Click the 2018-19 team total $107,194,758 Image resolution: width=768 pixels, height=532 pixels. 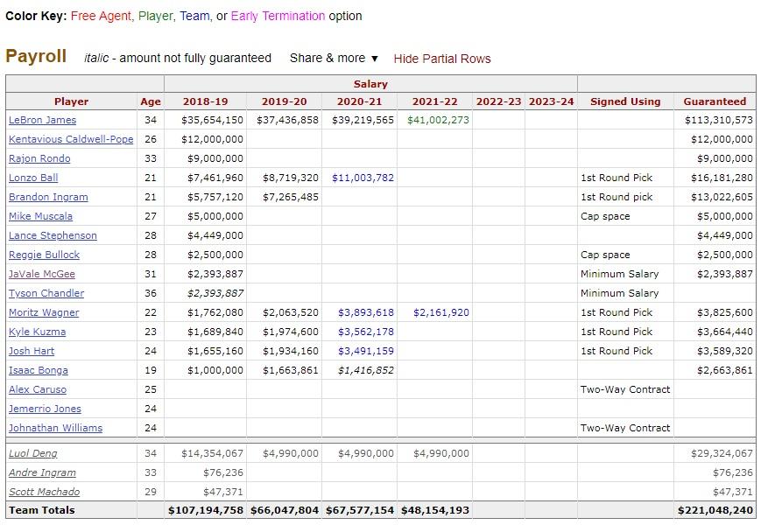tap(206, 510)
